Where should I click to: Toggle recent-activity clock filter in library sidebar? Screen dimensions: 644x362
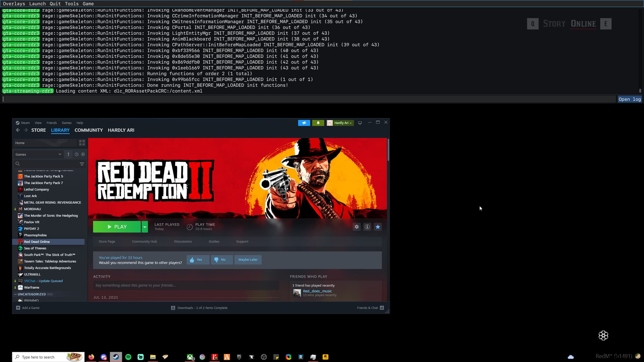(76, 154)
